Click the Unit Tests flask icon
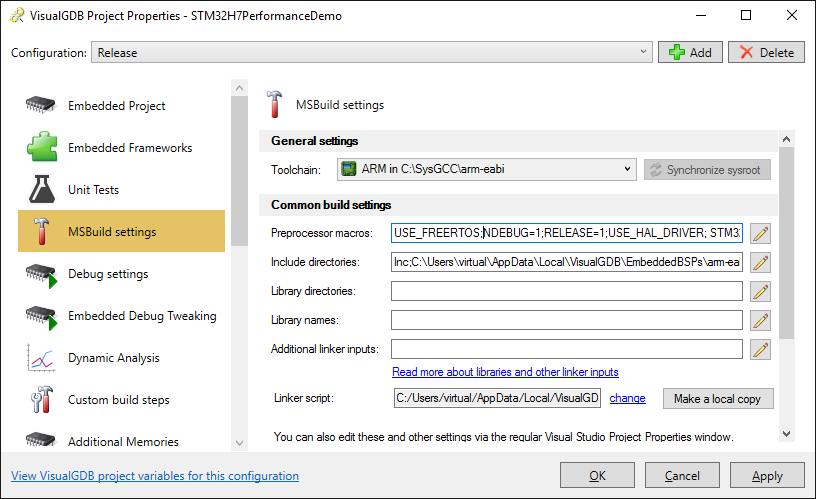This screenshot has width=816, height=499. pyautogui.click(x=42, y=189)
